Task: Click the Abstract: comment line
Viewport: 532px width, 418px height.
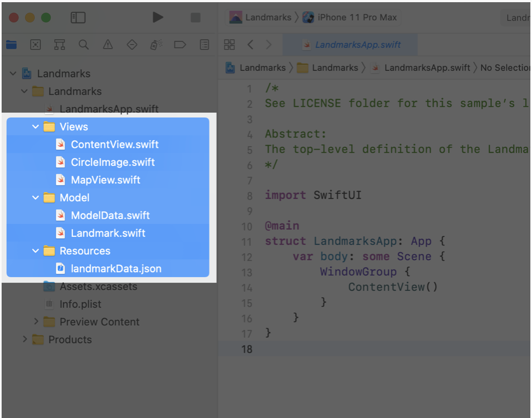Action: (x=295, y=134)
